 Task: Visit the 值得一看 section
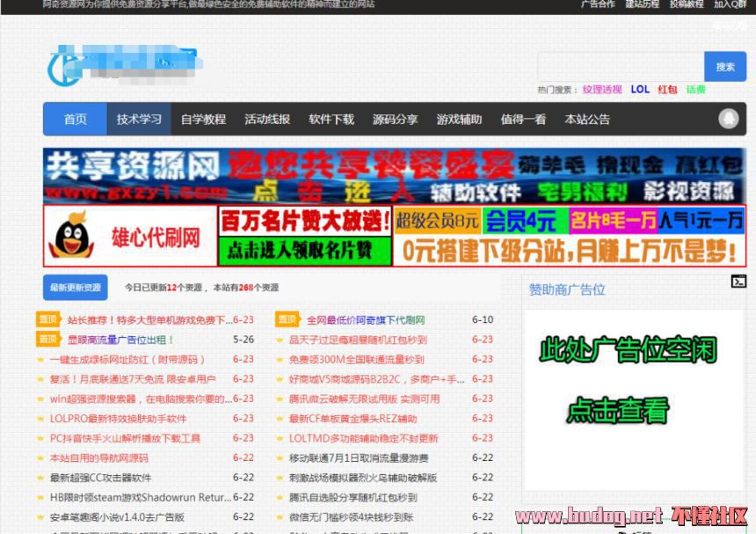523,119
